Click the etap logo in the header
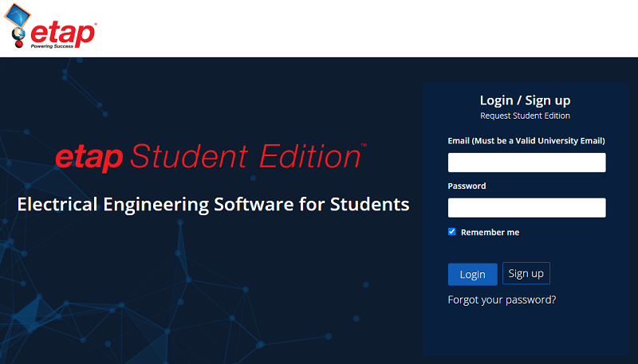The image size is (638, 364). click(x=53, y=29)
